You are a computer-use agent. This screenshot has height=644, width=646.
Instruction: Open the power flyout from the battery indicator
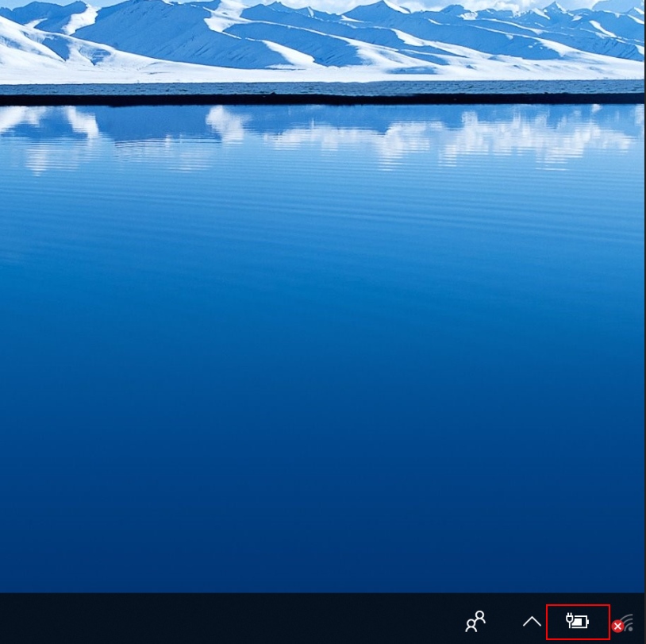point(578,622)
